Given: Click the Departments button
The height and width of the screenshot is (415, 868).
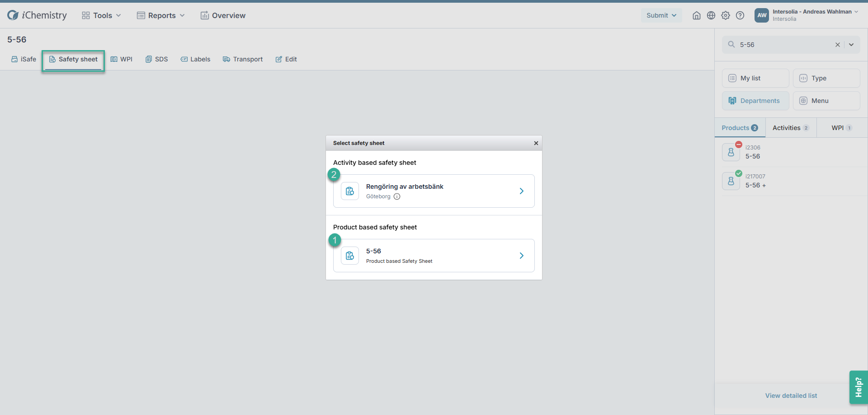Looking at the screenshot, I should click(x=755, y=101).
